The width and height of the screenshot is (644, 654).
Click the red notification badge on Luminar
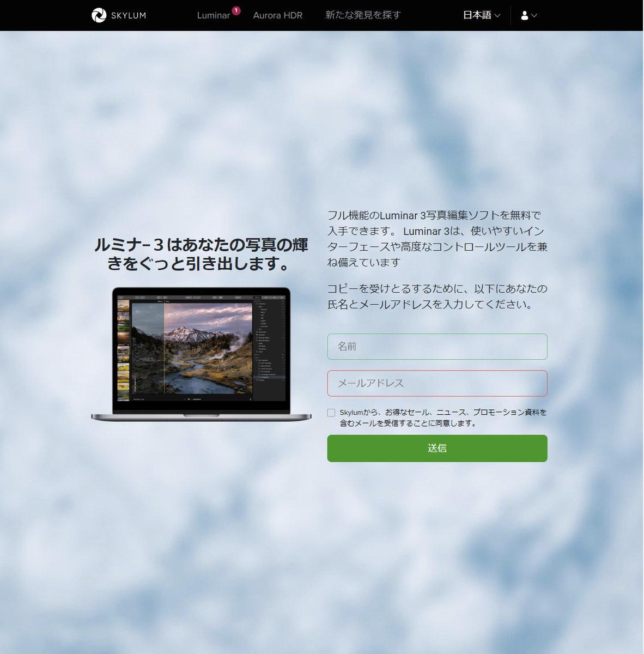click(236, 10)
